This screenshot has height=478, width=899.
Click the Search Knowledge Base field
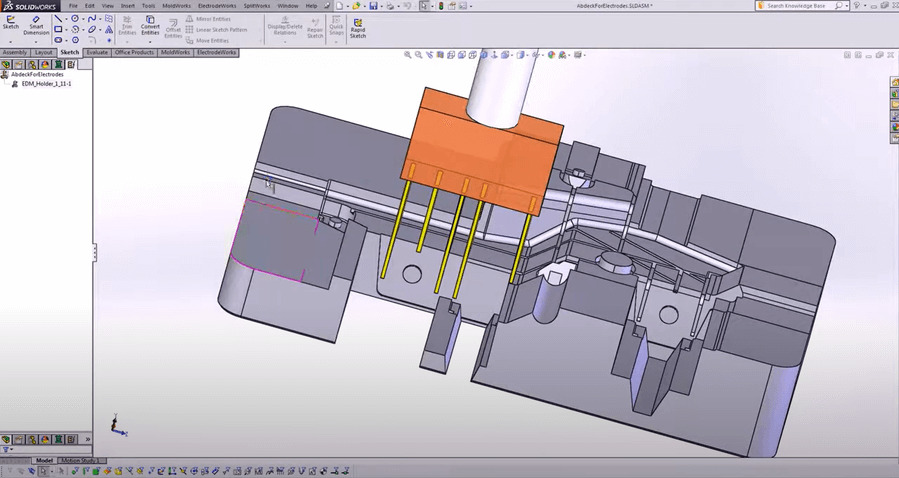(797, 6)
